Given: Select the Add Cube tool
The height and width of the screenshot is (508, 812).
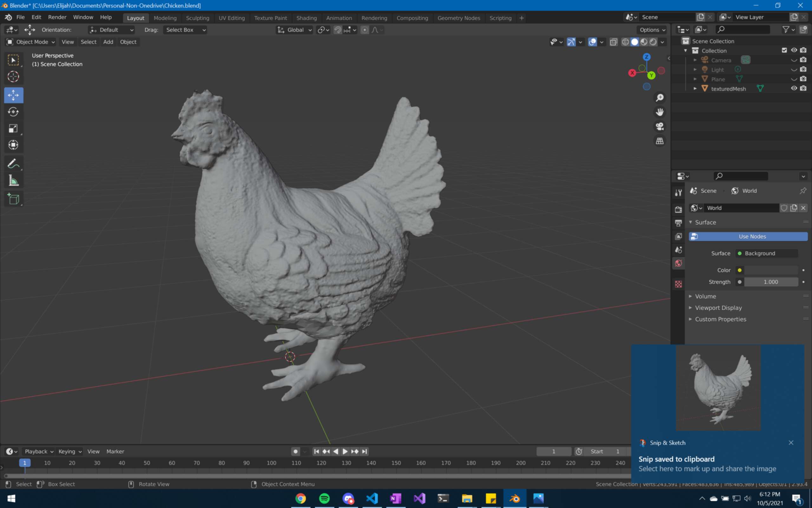Looking at the screenshot, I should click(13, 199).
